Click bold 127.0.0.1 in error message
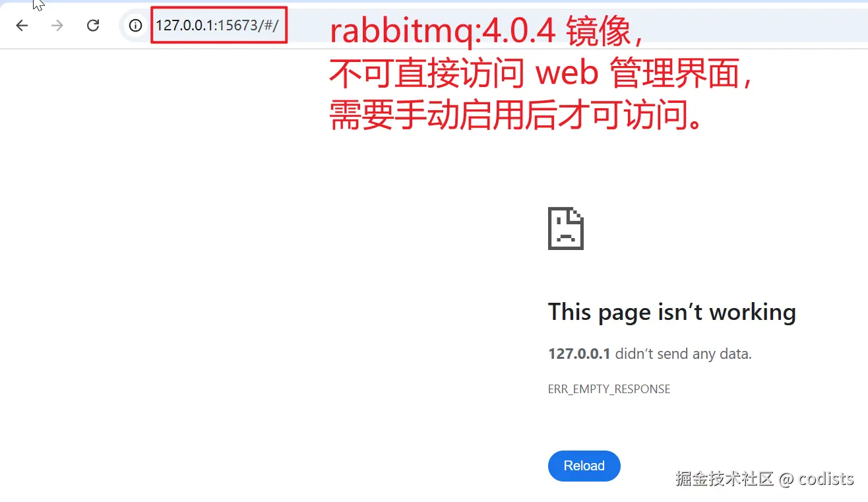Screen dimensions: 868x502 click(579, 354)
